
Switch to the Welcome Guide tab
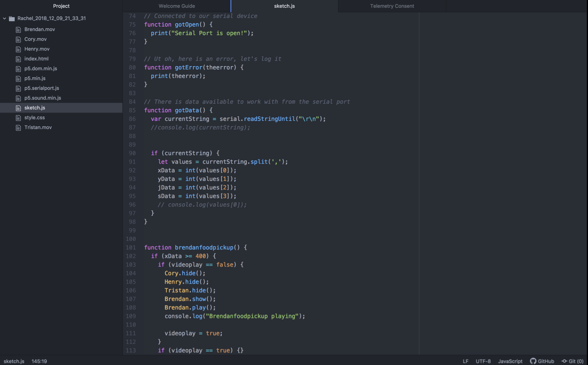(177, 6)
